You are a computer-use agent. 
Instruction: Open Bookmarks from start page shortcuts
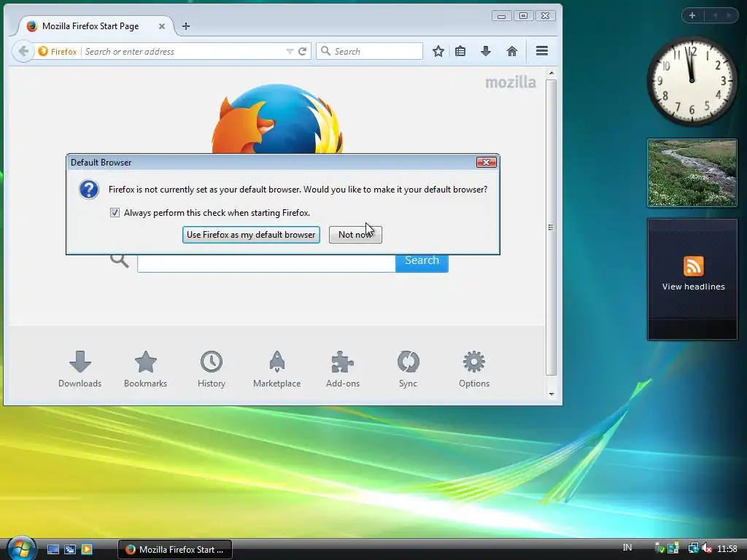145,369
